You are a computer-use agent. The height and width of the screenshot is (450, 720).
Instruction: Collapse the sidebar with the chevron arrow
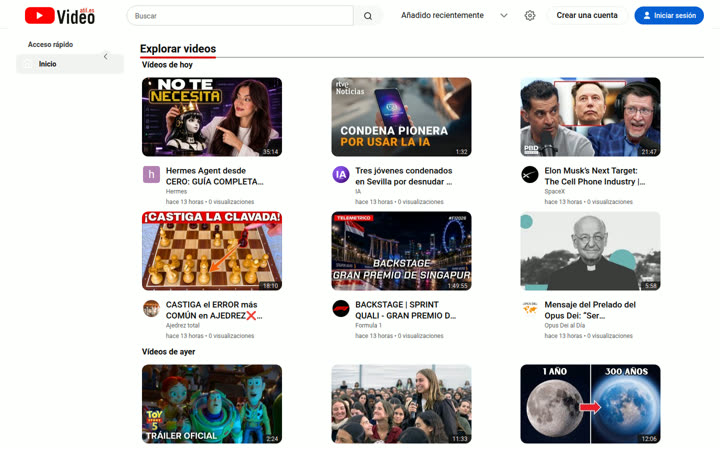coord(106,56)
